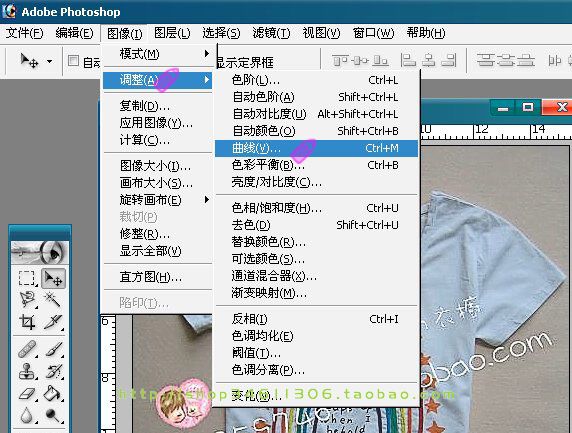Choose 色彩平衡(B) command
572x433 pixels.
[316, 165]
